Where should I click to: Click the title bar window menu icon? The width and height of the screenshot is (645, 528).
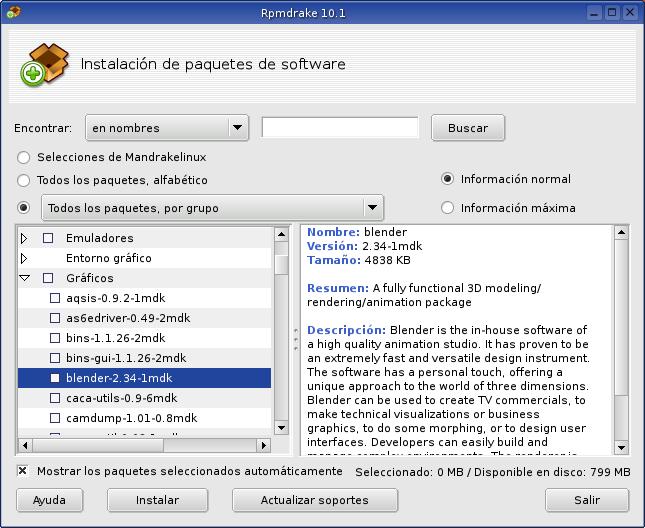pyautogui.click(x=12, y=12)
